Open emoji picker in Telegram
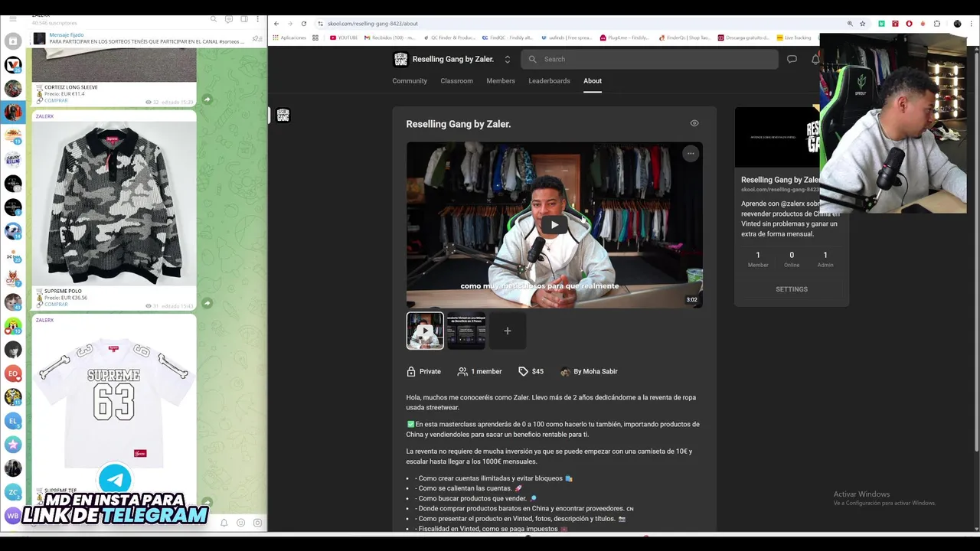The height and width of the screenshot is (551, 980). pyautogui.click(x=240, y=523)
